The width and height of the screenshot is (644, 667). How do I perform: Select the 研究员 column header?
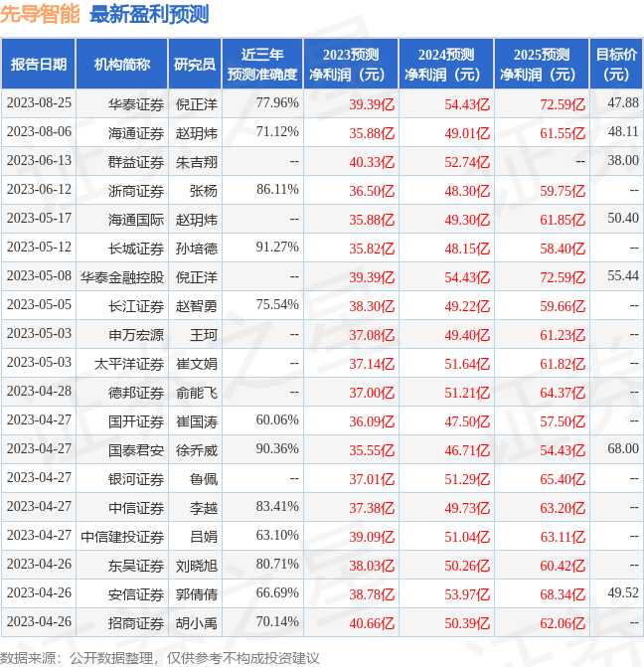pos(195,65)
